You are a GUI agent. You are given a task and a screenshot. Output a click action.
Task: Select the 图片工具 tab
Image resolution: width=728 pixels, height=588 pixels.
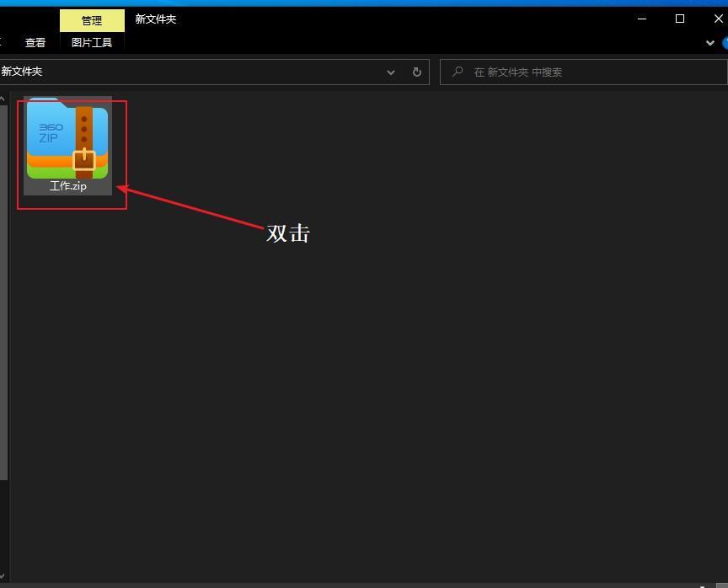pyautogui.click(x=92, y=43)
